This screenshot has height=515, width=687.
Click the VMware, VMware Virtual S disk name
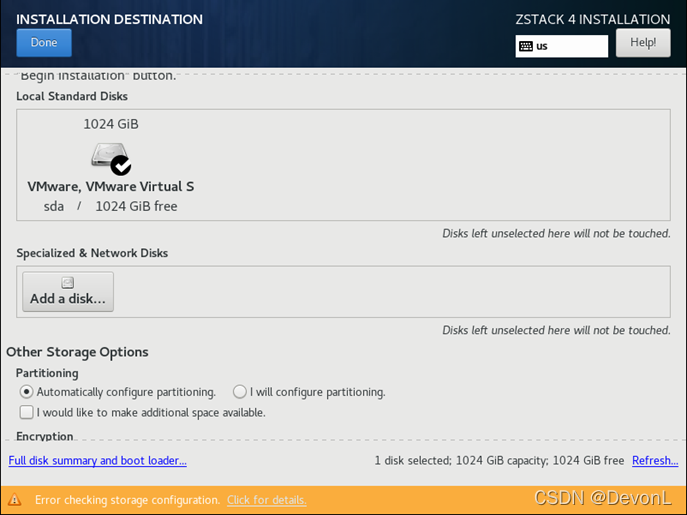(x=111, y=186)
